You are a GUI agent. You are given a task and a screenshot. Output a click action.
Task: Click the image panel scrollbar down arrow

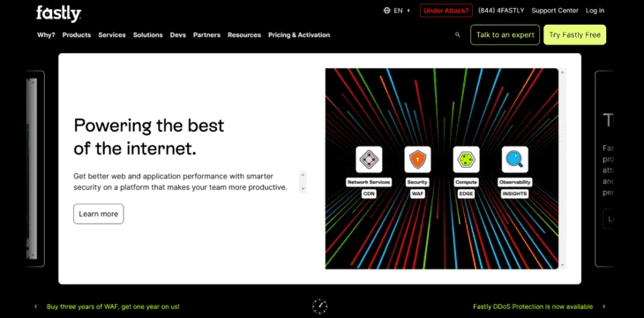coord(562,265)
